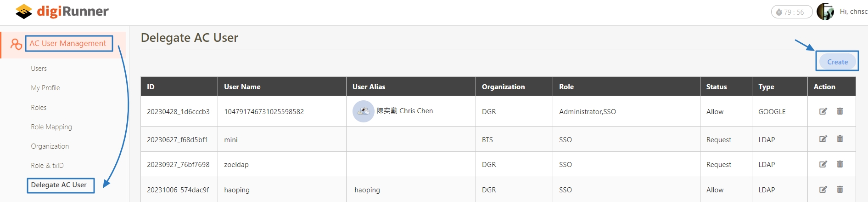Click the Create button
Image resolution: width=868 pixels, height=202 pixels.
(x=837, y=62)
